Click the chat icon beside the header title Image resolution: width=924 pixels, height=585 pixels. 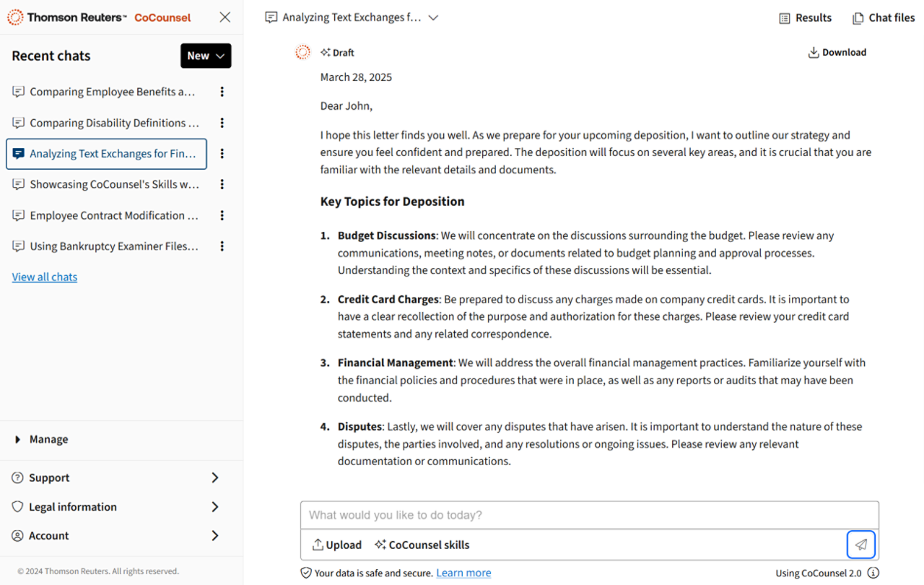click(x=271, y=17)
